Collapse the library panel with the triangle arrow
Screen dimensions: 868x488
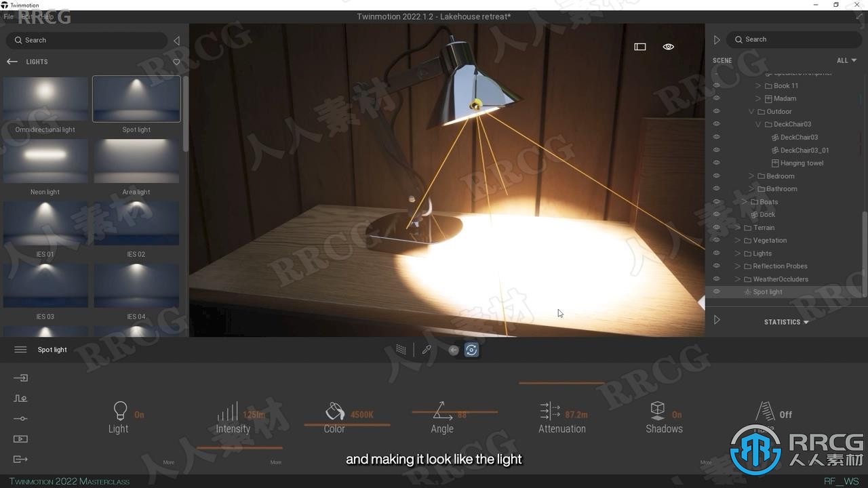pyautogui.click(x=176, y=41)
